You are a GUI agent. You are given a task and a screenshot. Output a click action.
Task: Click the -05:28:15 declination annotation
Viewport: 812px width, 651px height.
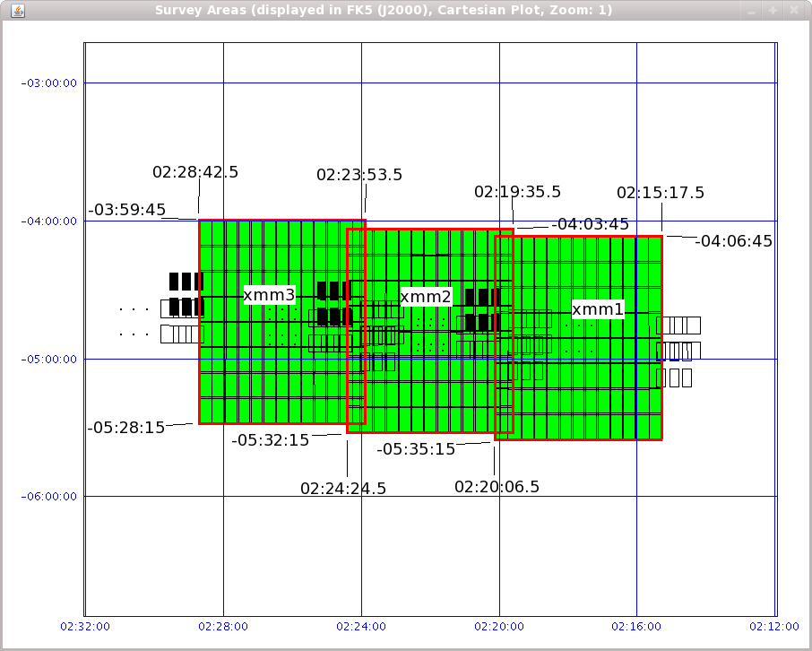(126, 428)
